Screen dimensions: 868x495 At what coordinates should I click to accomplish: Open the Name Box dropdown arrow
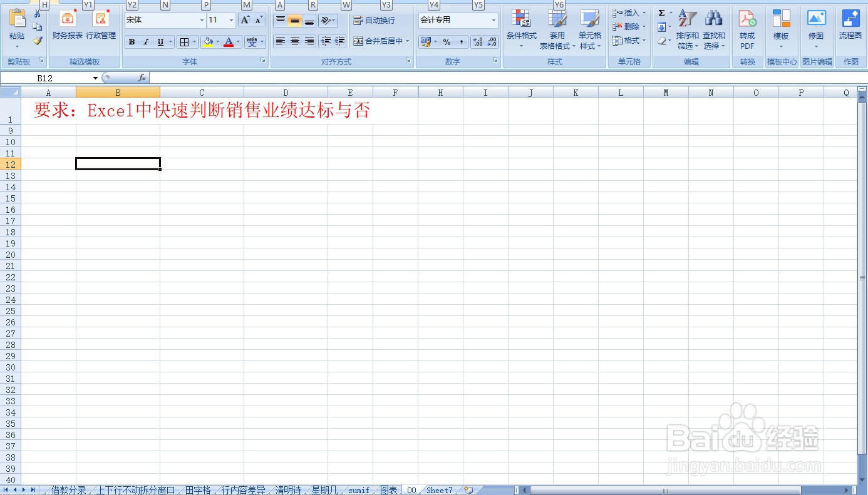96,78
